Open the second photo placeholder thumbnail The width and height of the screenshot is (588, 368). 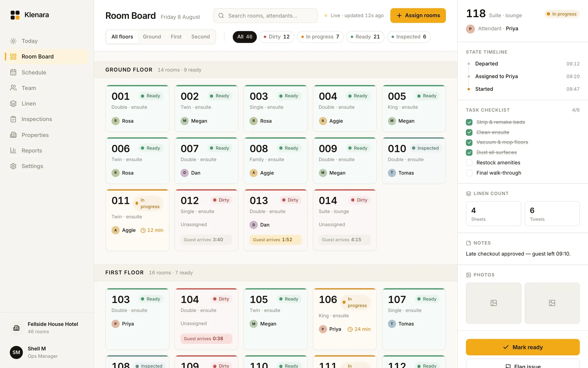pyautogui.click(x=552, y=303)
